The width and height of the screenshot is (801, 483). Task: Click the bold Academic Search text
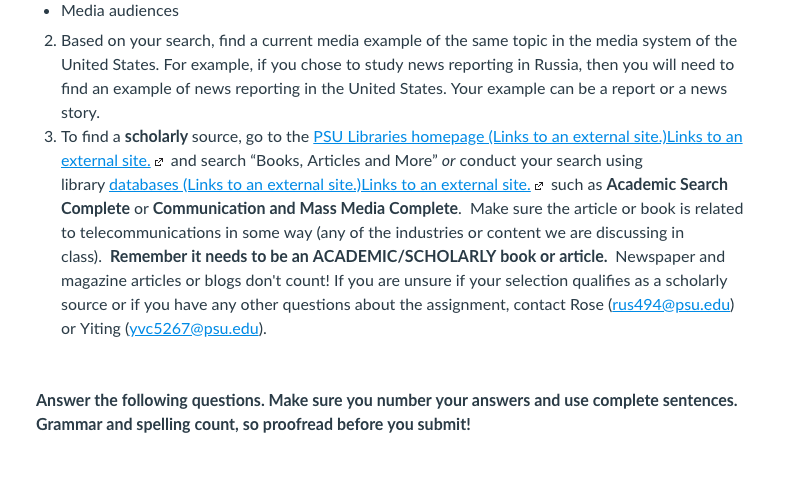[x=667, y=185]
